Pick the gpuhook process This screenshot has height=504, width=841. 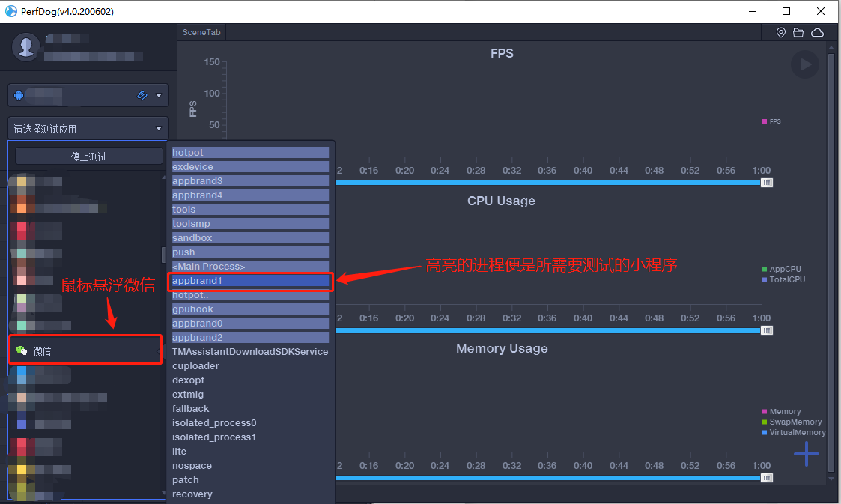(x=250, y=309)
